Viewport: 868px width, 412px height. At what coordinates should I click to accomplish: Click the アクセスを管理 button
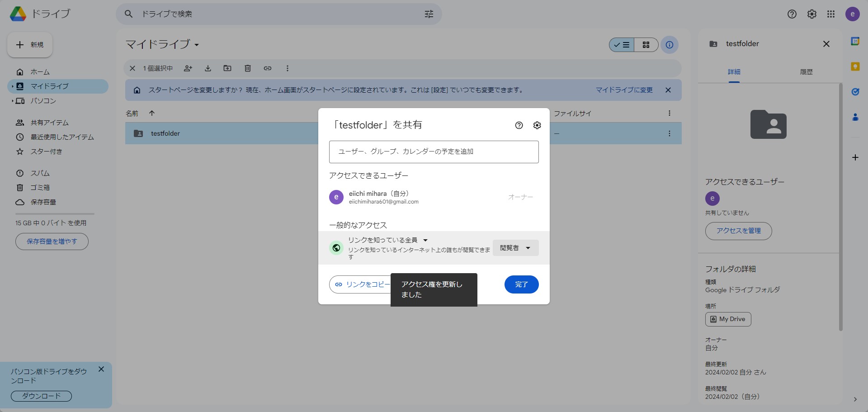pos(738,231)
